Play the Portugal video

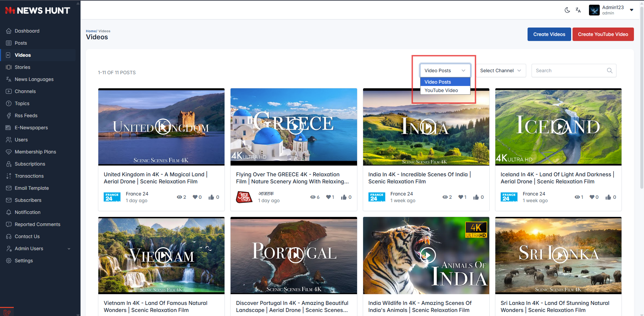coord(295,255)
